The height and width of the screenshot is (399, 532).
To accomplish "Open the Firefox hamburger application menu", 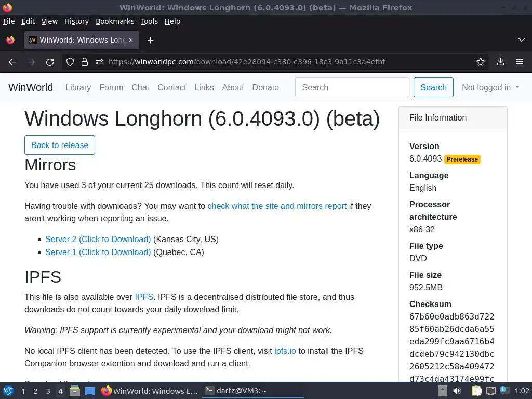I will [x=520, y=62].
